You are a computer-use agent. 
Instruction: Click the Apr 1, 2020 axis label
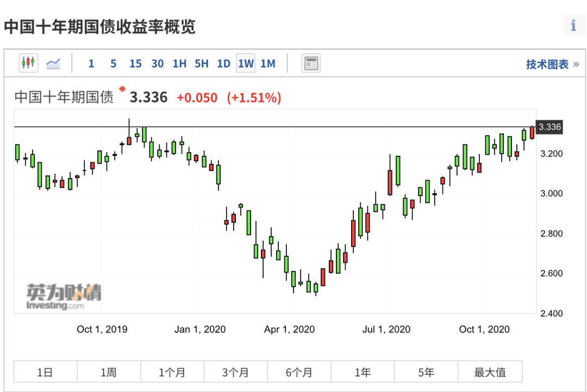click(289, 329)
